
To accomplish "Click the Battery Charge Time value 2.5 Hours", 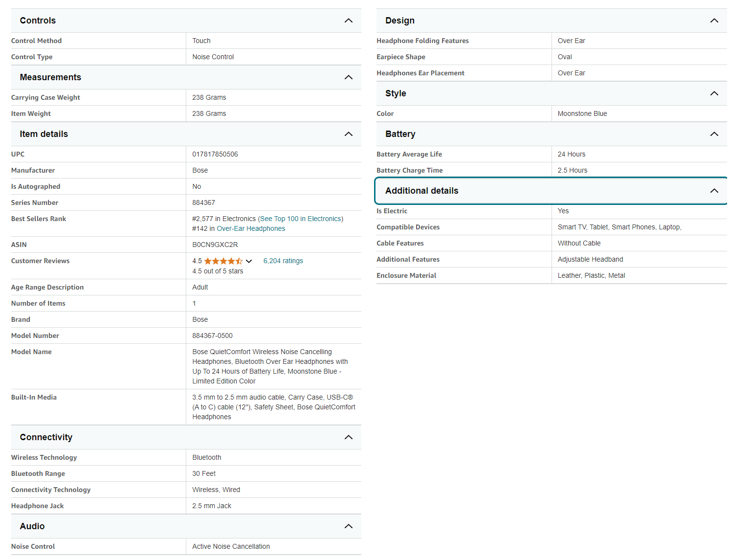I will [573, 170].
